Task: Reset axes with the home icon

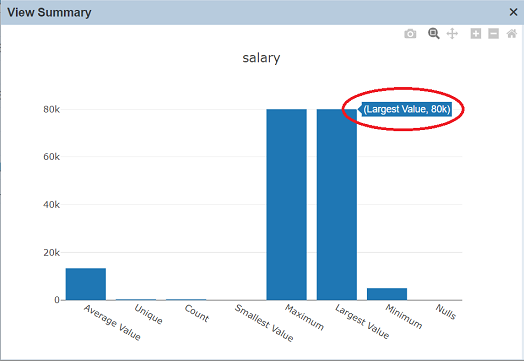Action: [512, 34]
